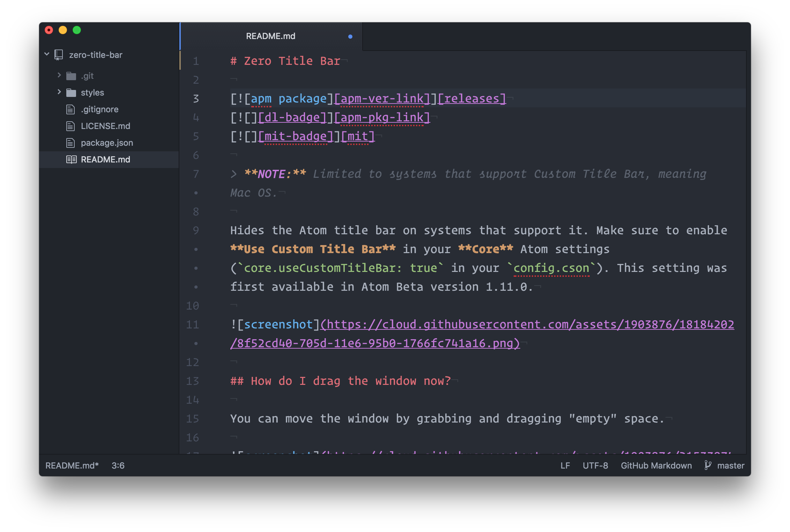This screenshot has height=532, width=790.
Task: Click the '# Zero Title Bar' heading
Action: (x=285, y=61)
